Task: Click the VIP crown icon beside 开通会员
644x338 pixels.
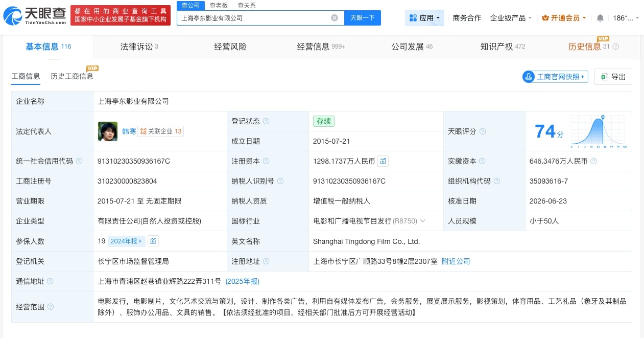Action: pos(545,18)
